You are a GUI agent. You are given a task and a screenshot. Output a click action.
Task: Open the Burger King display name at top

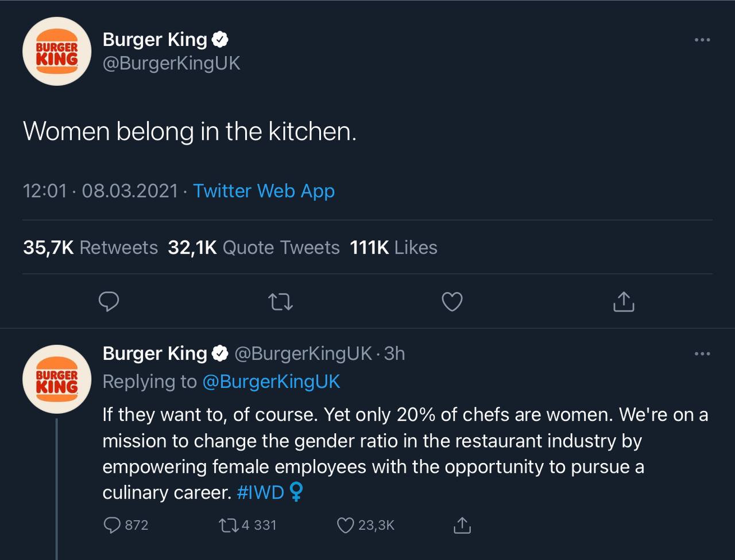154,40
